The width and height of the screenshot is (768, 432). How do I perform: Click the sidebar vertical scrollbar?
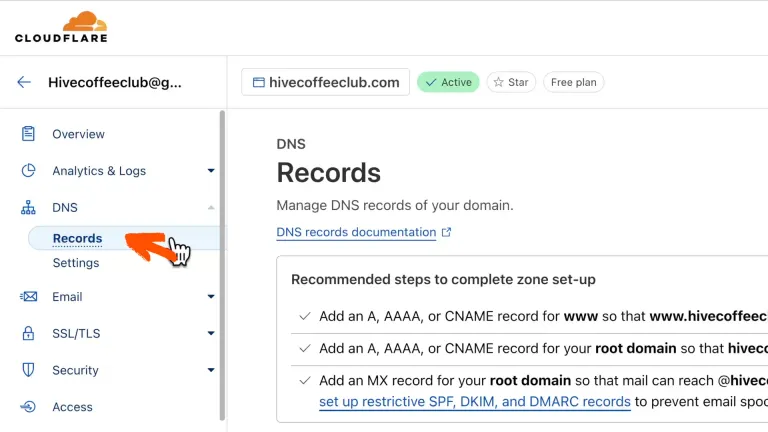(222, 260)
